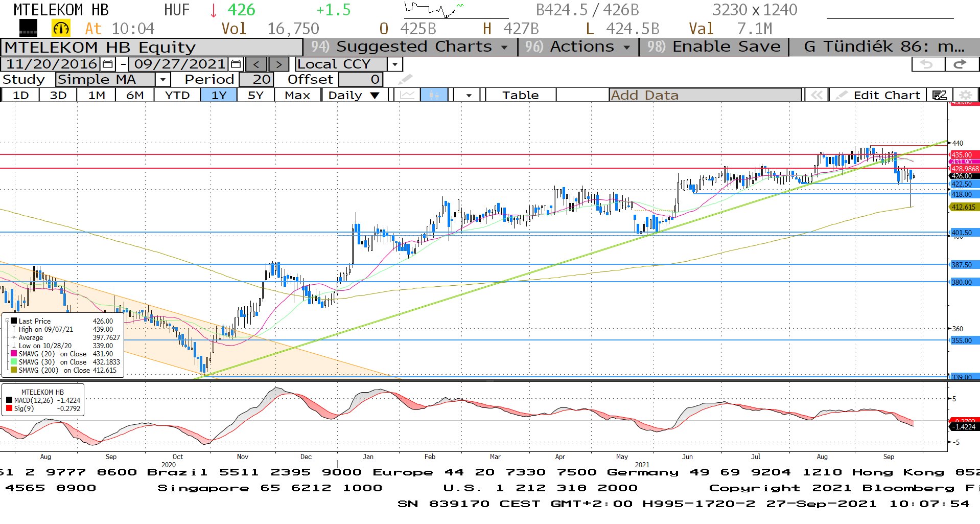
Task: Click the G Tündiék 86 chart title
Action: click(x=884, y=47)
